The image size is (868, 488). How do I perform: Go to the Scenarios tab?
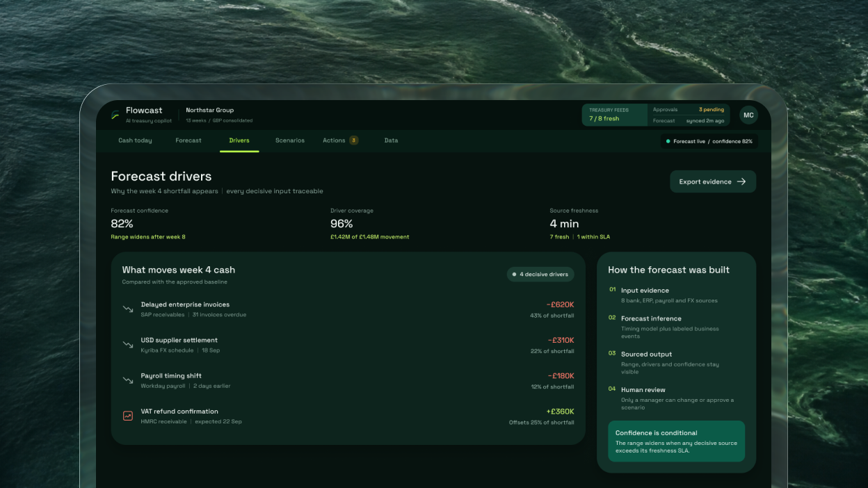(x=290, y=140)
